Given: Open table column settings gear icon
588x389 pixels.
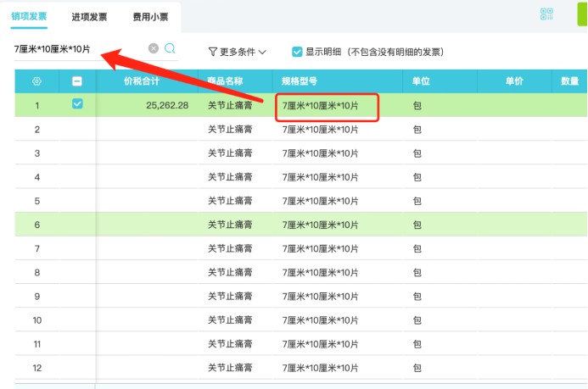Looking at the screenshot, I should point(36,81).
